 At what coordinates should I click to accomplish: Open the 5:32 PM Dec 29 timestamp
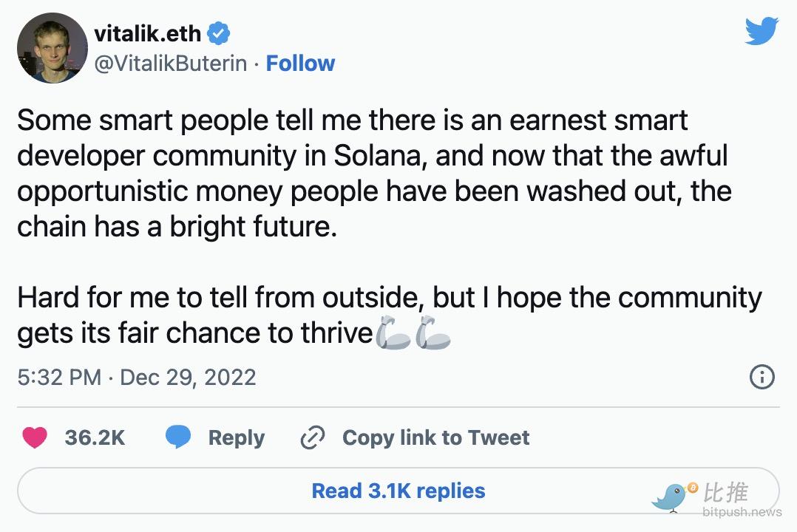pyautogui.click(x=136, y=378)
